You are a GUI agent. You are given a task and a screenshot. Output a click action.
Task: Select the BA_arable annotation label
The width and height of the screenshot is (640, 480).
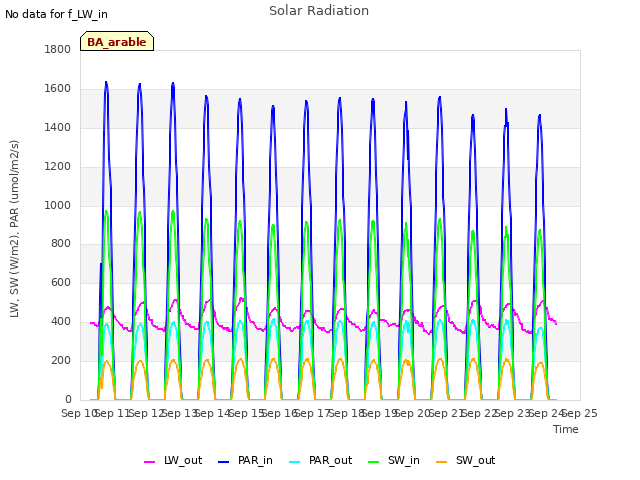point(117,41)
